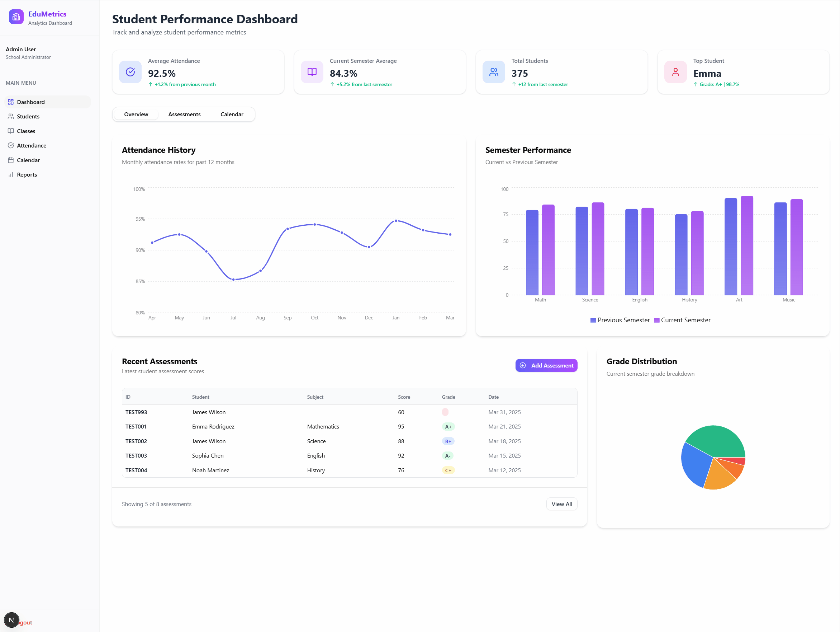This screenshot has height=632, width=840.
Task: Switch to the Calendar tab
Action: tap(232, 114)
